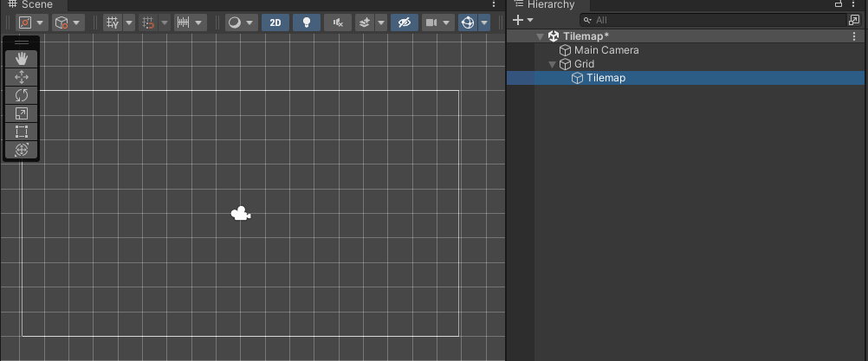Toggle scene audio mute icon
Viewport: 868px width, 361px height.
[337, 23]
